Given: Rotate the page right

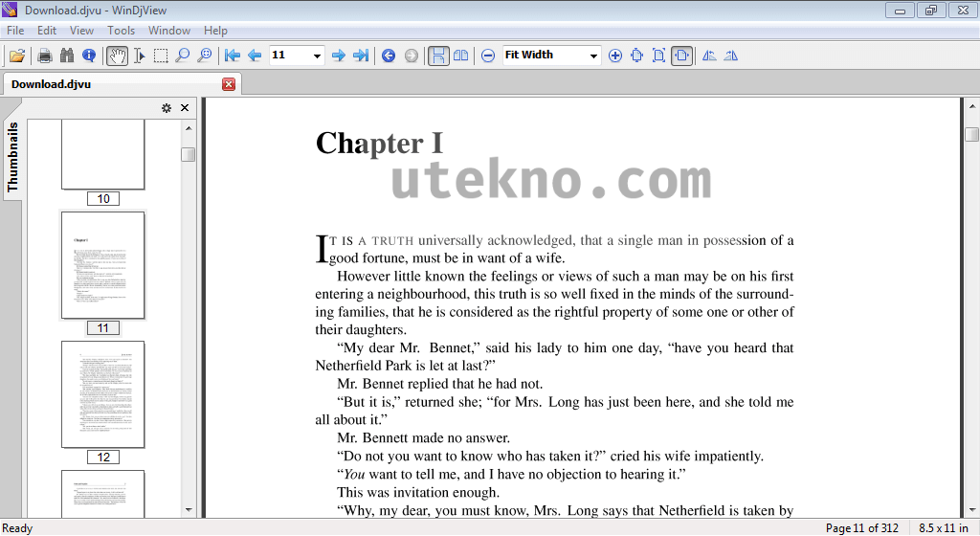Looking at the screenshot, I should pos(730,56).
